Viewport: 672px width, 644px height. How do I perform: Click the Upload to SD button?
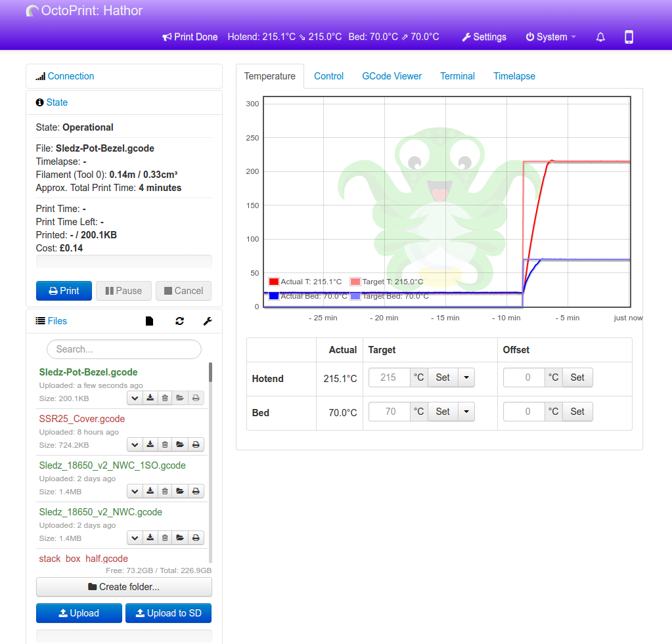point(168,613)
